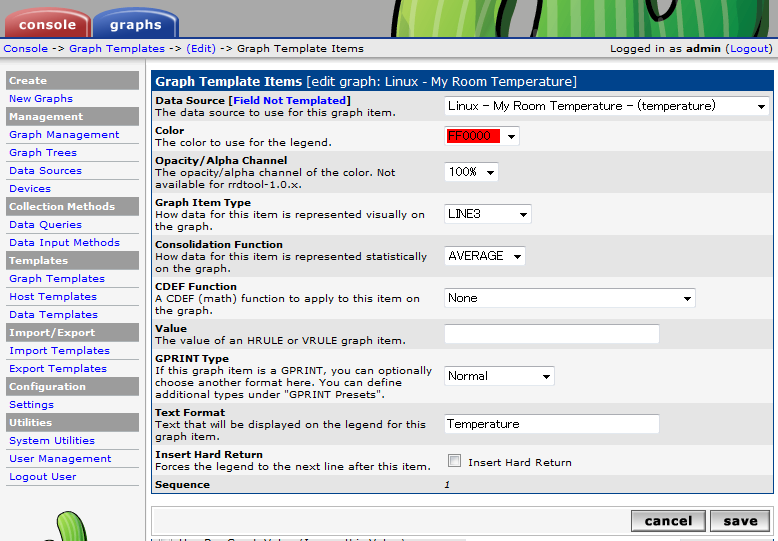Click the Utilities section header

pyautogui.click(x=72, y=422)
